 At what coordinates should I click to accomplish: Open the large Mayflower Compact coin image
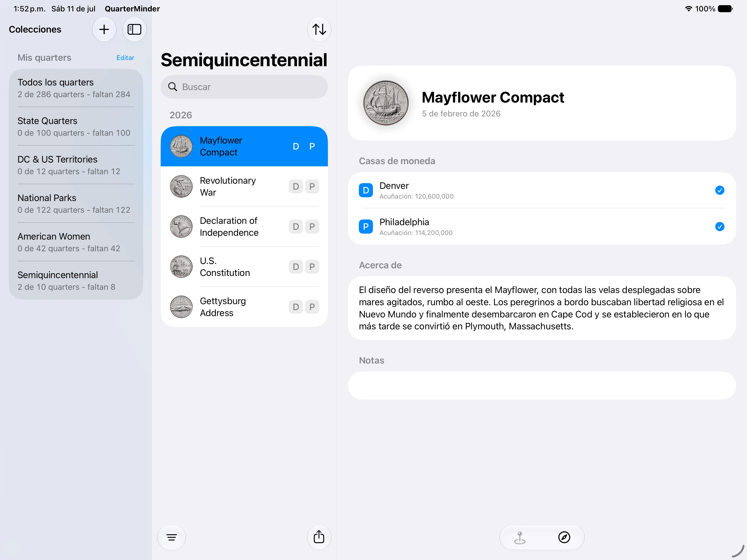click(386, 103)
